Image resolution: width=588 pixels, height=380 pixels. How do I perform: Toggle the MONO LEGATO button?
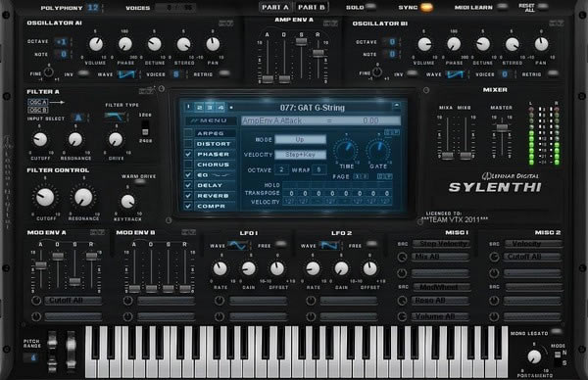(x=557, y=331)
